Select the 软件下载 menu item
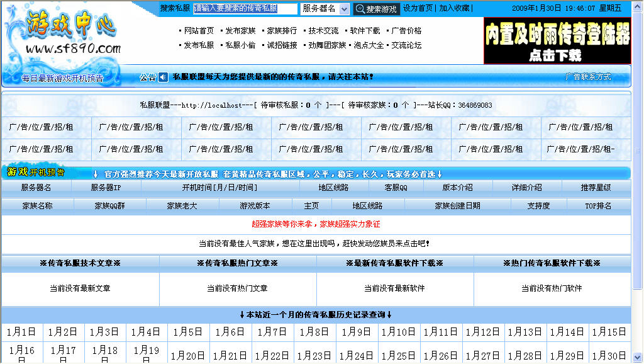Screen dimensions: 644x364 coord(365,30)
